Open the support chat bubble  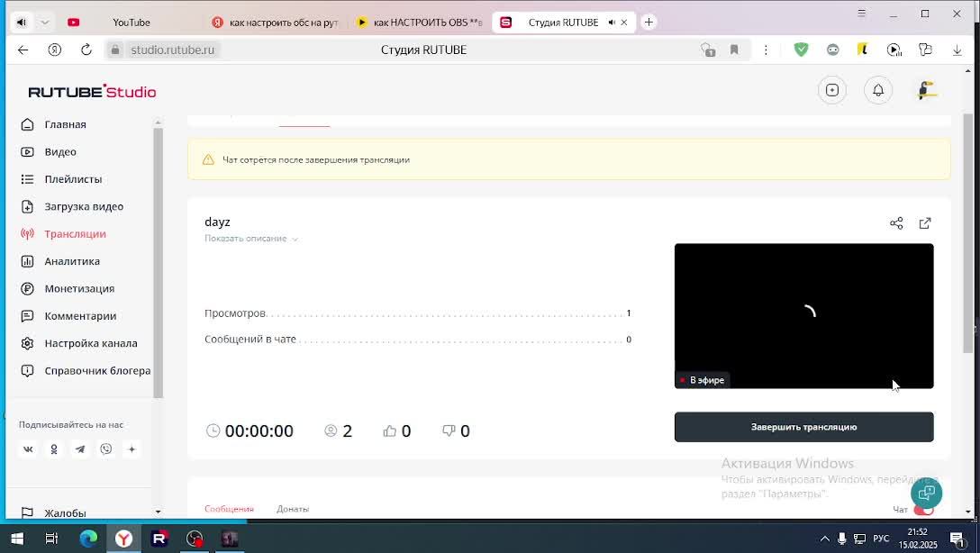coord(926,493)
